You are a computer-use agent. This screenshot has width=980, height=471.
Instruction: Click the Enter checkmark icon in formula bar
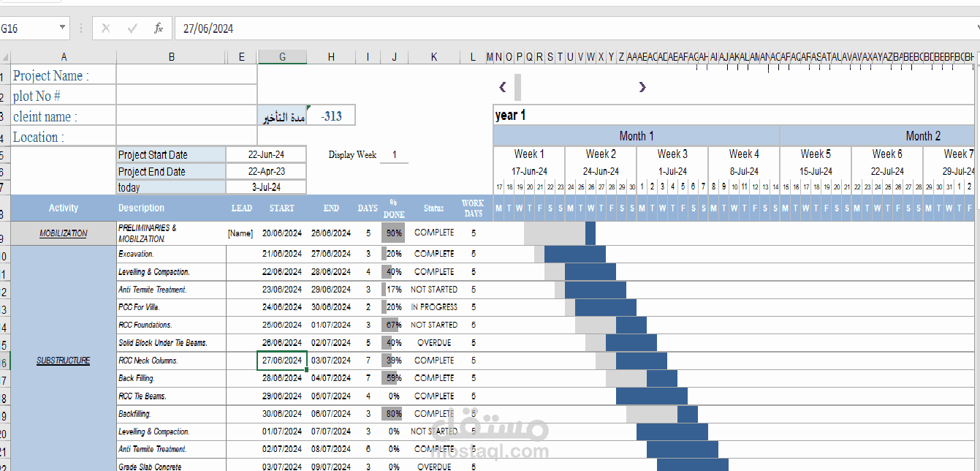pos(132,29)
